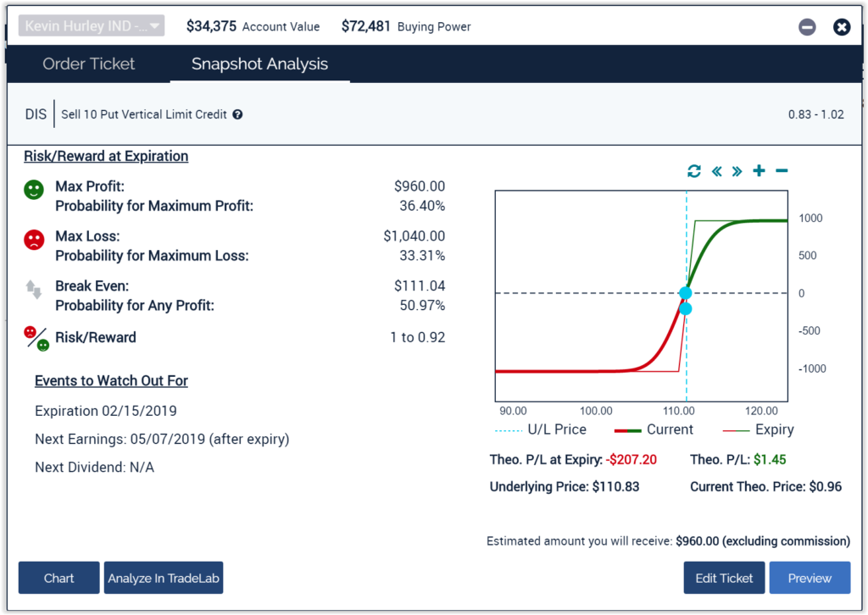Open the Kevin Hurley account dropdown
The image size is (868, 615).
click(x=92, y=26)
